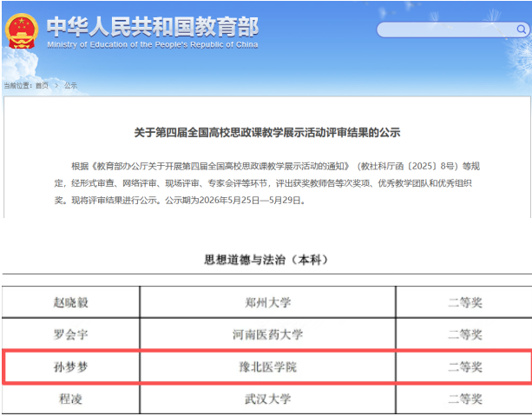Select name cell 程凌
Viewport: 532px width, 416px height.
coord(70,399)
